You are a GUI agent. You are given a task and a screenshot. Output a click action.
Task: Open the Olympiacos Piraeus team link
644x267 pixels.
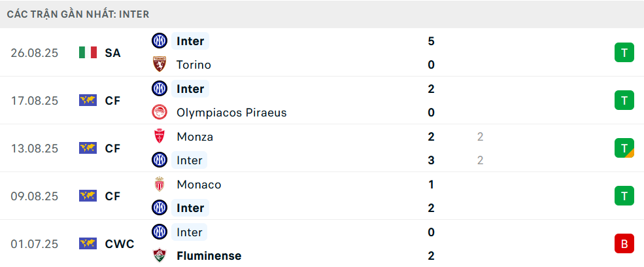[x=231, y=113]
